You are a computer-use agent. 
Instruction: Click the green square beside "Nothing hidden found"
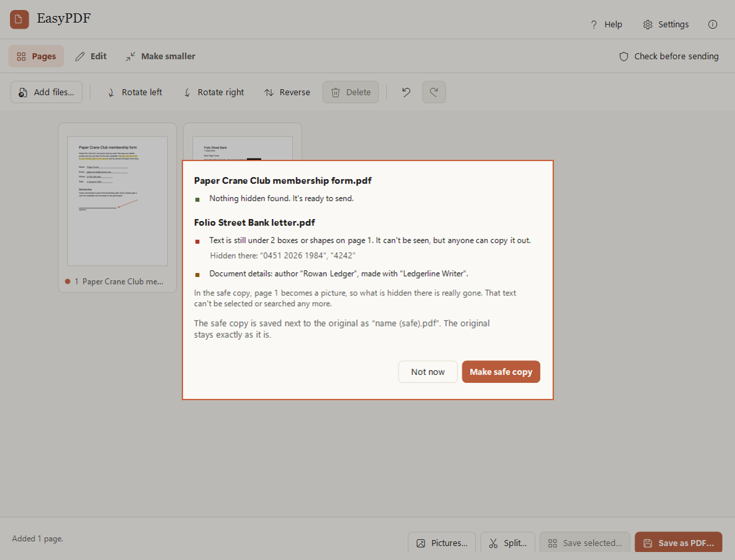tap(197, 200)
